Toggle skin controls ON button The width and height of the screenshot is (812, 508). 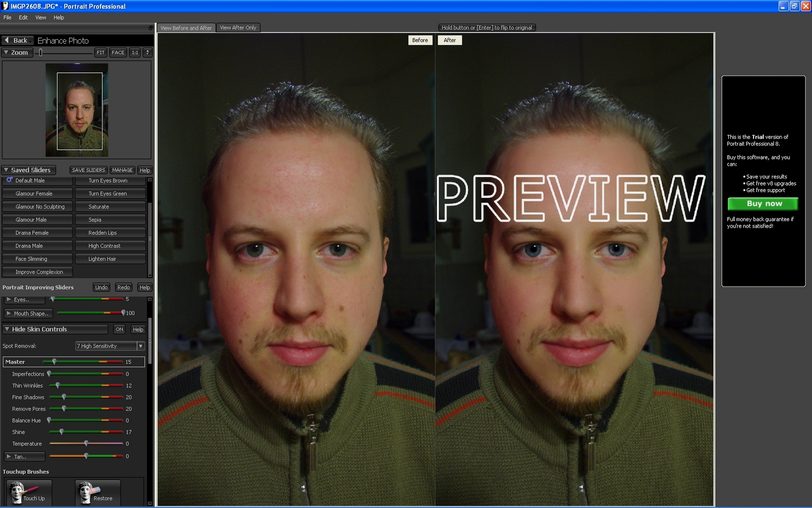(x=119, y=329)
